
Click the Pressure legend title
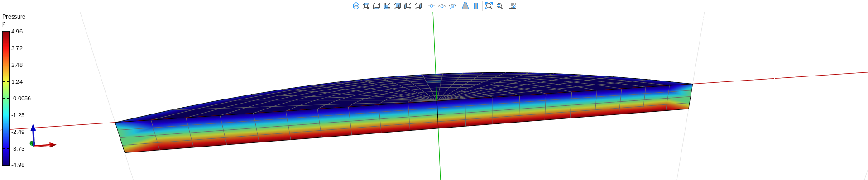(14, 16)
